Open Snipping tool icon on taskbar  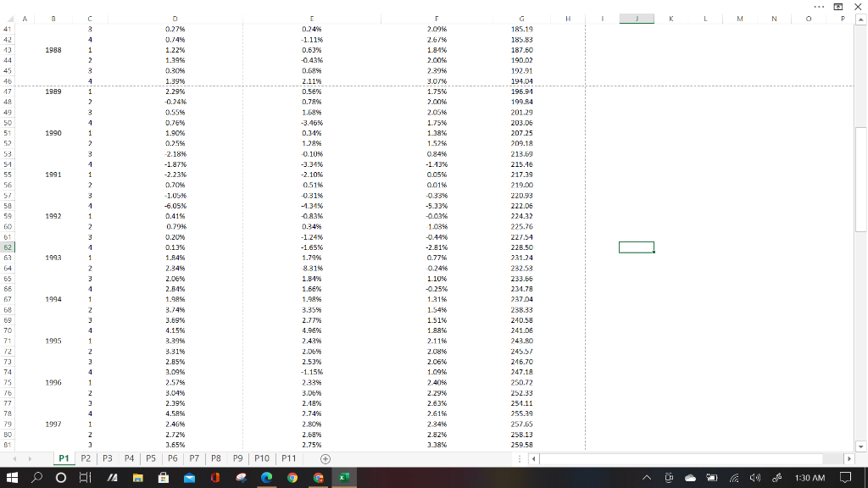click(x=241, y=478)
